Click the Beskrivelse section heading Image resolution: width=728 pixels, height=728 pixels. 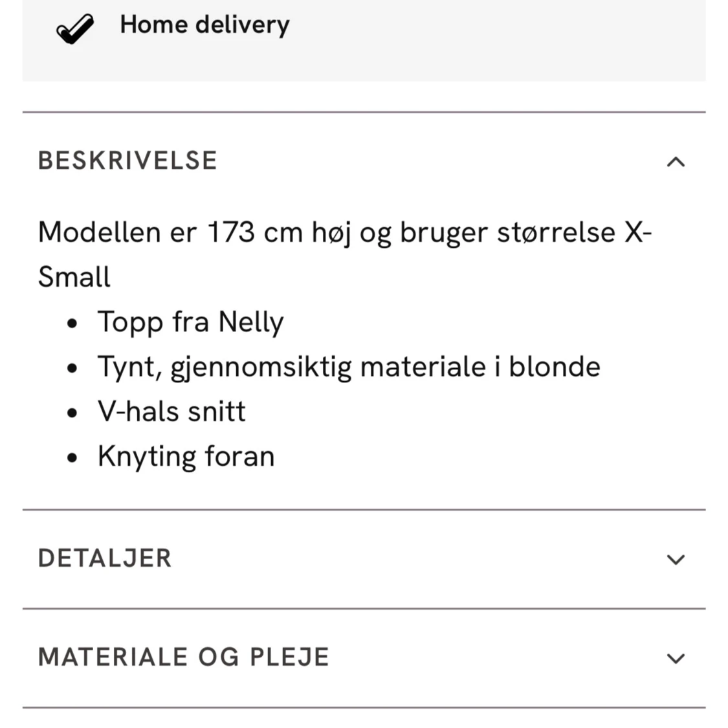pyautogui.click(x=127, y=160)
